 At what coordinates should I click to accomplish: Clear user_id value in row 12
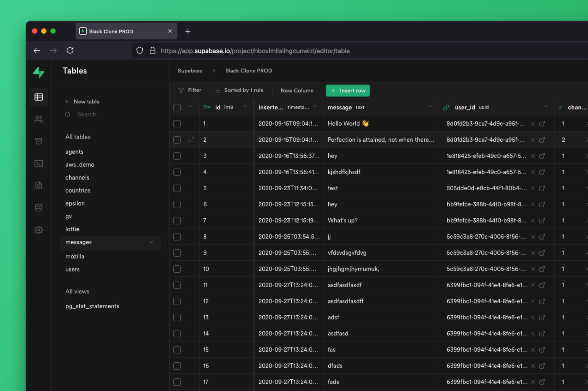pos(533,301)
